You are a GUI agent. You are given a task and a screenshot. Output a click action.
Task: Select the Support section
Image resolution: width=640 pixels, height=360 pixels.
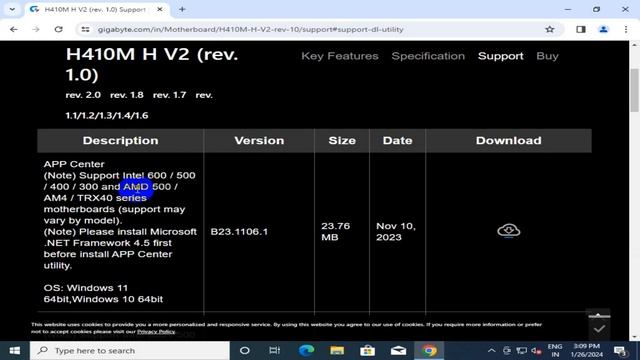500,56
